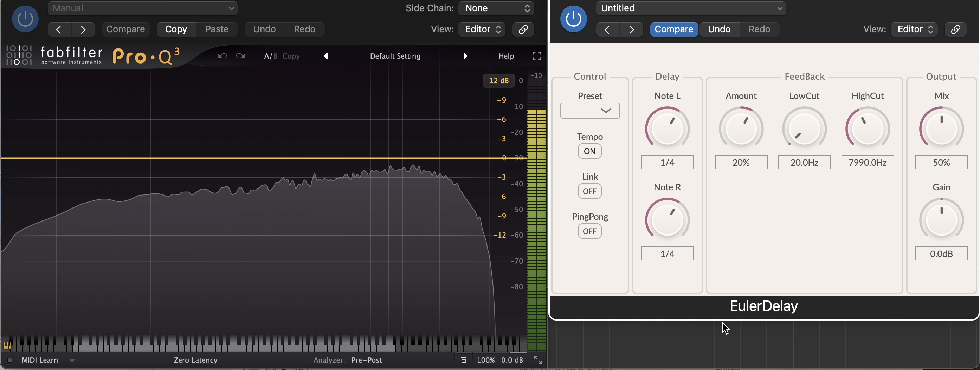
Task: Click Copy in the Pro-Q 3 header
Action: tap(176, 29)
